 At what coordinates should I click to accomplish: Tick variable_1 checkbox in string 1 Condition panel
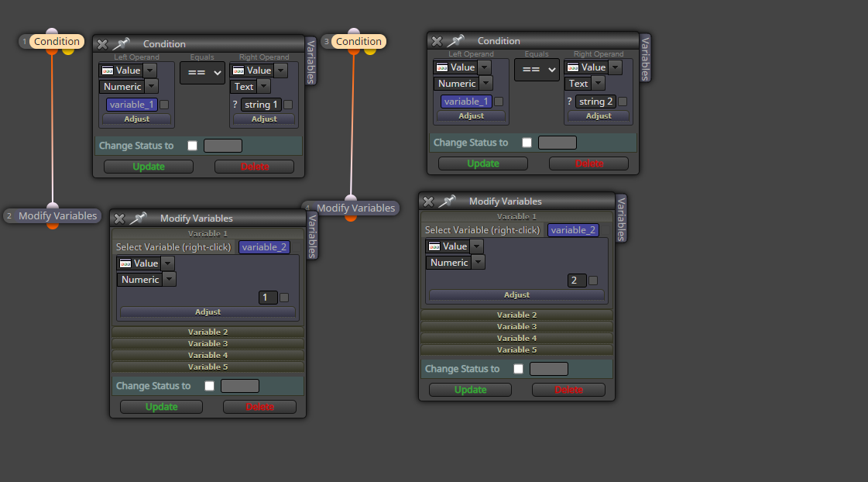(164, 105)
